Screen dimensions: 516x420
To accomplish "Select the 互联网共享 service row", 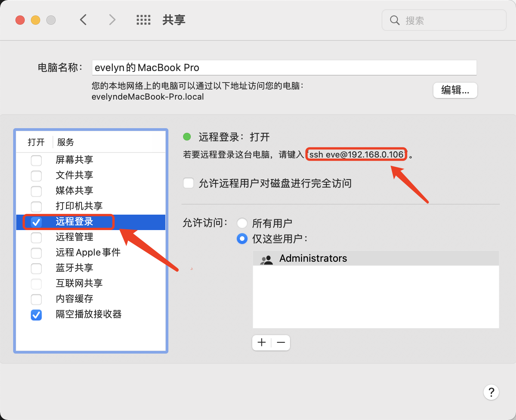I will (91, 284).
